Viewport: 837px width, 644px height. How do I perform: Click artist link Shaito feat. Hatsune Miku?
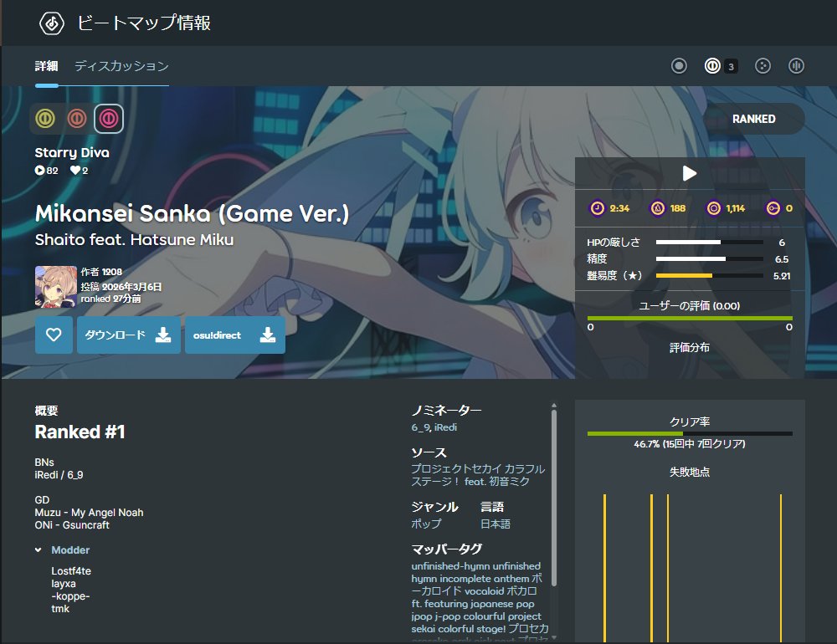(134, 239)
